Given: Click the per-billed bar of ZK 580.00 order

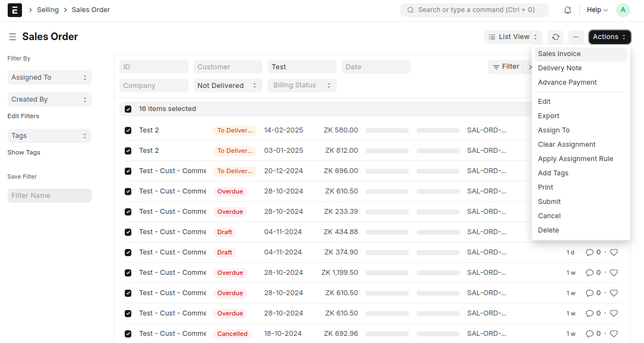Looking at the screenshot, I should [x=438, y=131].
